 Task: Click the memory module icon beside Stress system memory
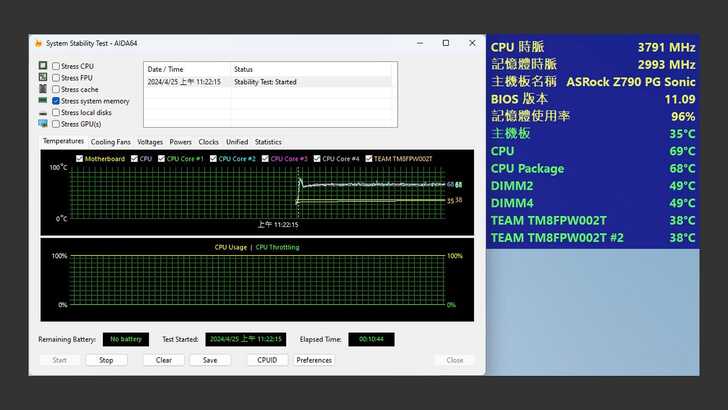(43, 101)
